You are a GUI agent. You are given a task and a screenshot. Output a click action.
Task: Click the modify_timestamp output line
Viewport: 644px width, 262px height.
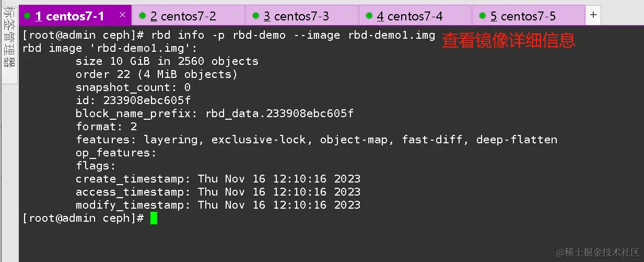[218, 205]
